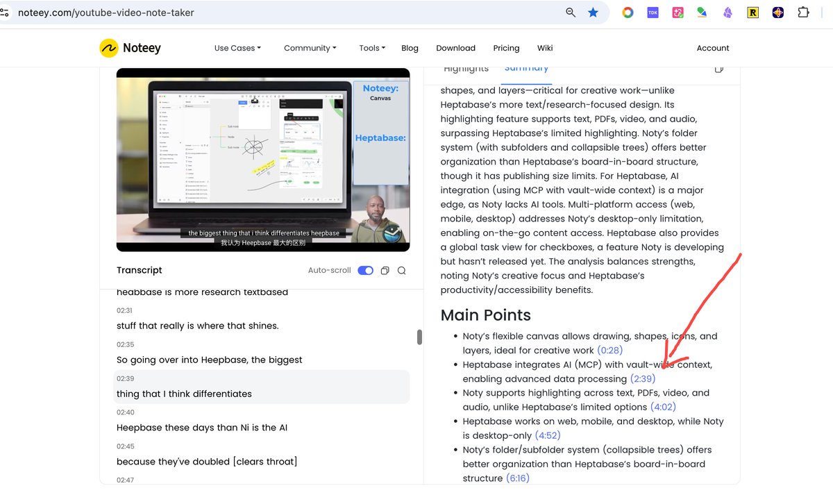Click the Noteey logo icon

click(x=109, y=48)
